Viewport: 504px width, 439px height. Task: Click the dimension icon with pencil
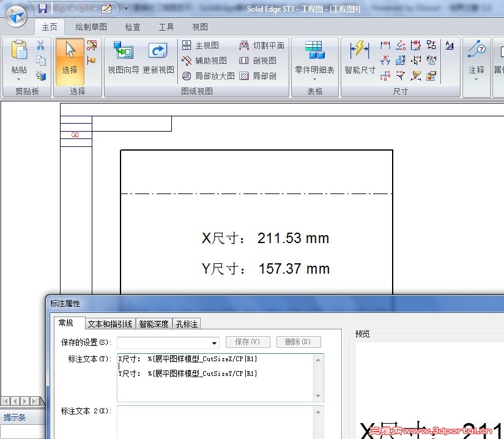tap(415, 45)
